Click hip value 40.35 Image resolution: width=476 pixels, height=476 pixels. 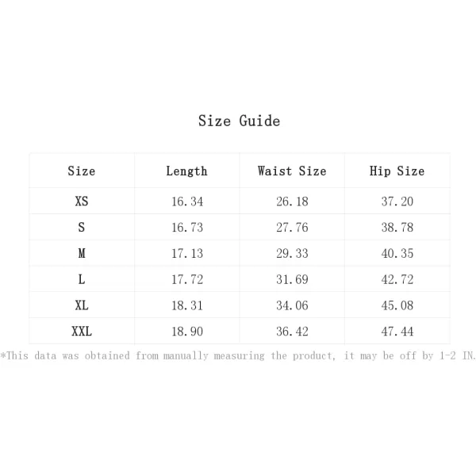(397, 253)
